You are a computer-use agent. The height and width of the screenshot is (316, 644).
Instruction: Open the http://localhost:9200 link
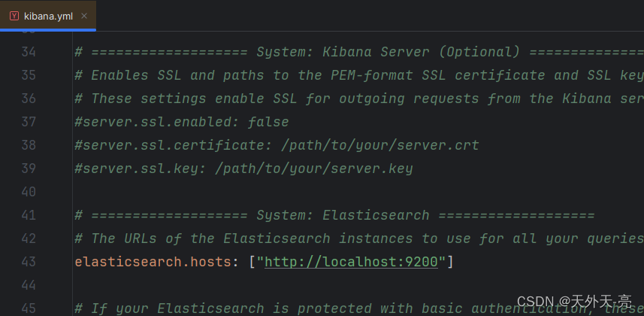pos(351,261)
